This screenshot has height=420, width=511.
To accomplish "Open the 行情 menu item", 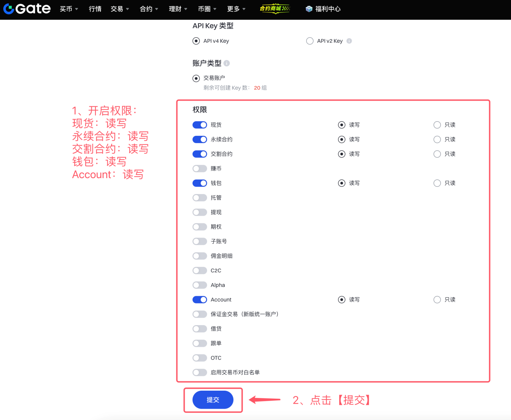I will 95,9.
